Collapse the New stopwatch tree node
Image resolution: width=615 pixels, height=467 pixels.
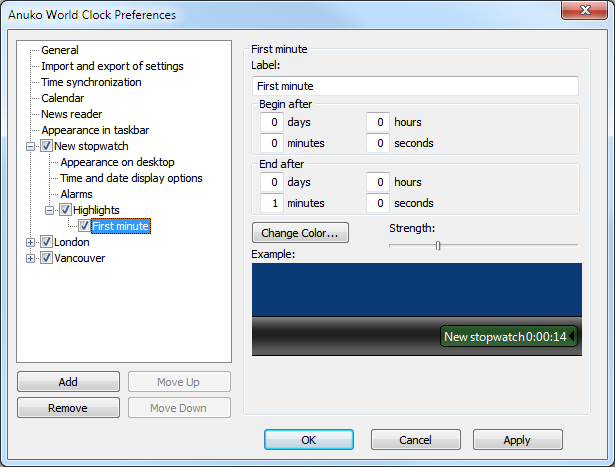pos(31,146)
